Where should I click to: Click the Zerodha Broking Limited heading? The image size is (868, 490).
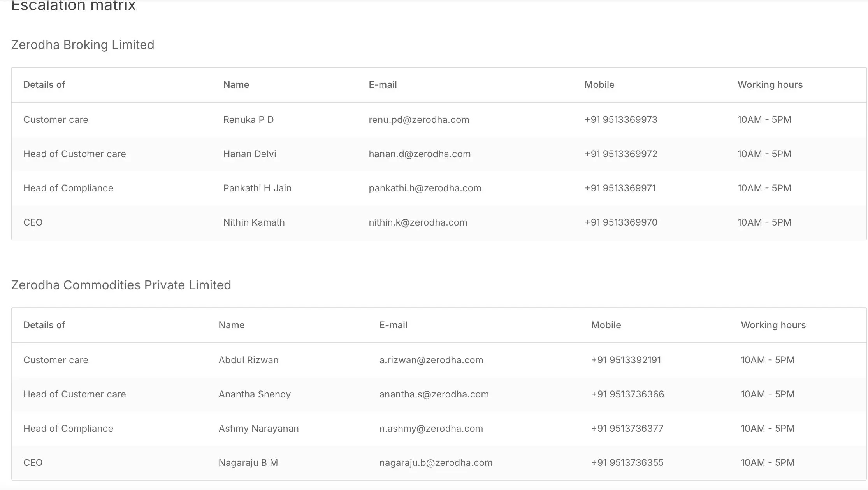[x=83, y=45]
